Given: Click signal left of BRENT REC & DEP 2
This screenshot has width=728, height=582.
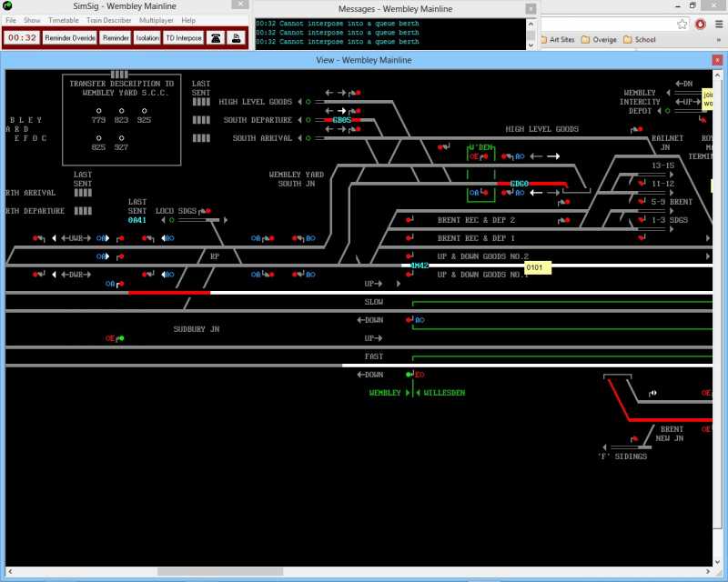Looking at the screenshot, I should [x=409, y=220].
